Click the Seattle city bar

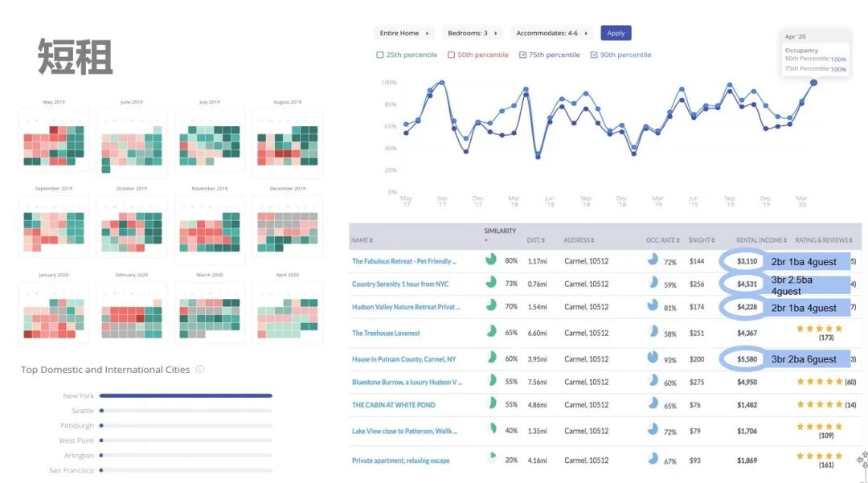click(x=186, y=411)
